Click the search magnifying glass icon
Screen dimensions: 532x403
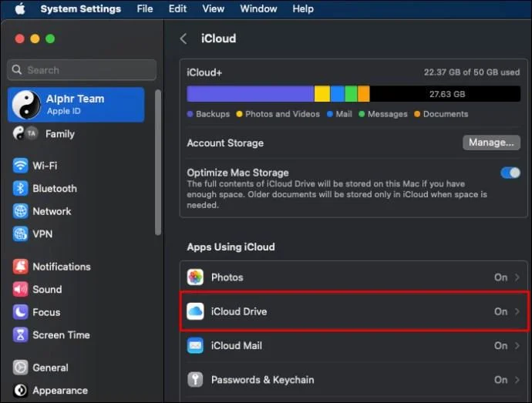click(17, 70)
